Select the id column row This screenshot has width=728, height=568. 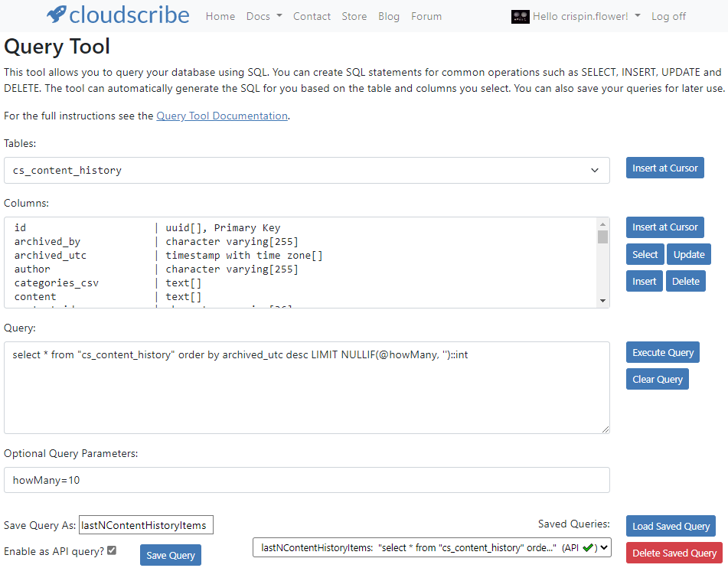click(x=302, y=227)
